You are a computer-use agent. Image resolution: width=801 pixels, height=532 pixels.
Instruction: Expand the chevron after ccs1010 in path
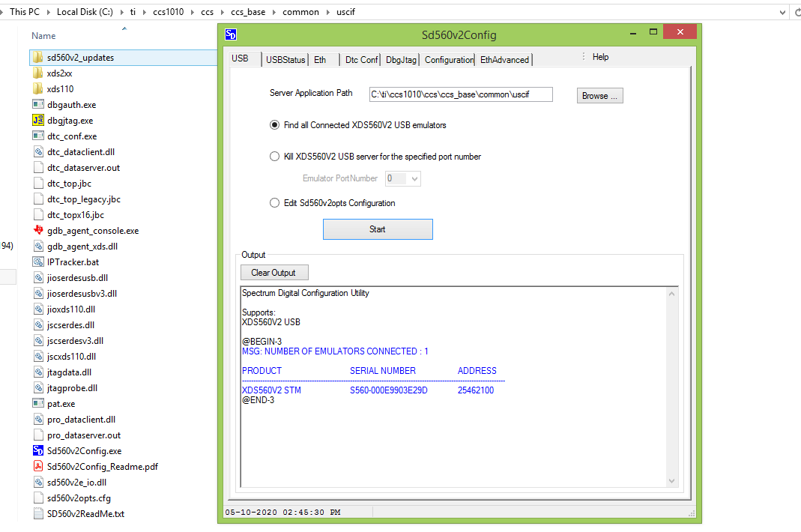pos(193,12)
